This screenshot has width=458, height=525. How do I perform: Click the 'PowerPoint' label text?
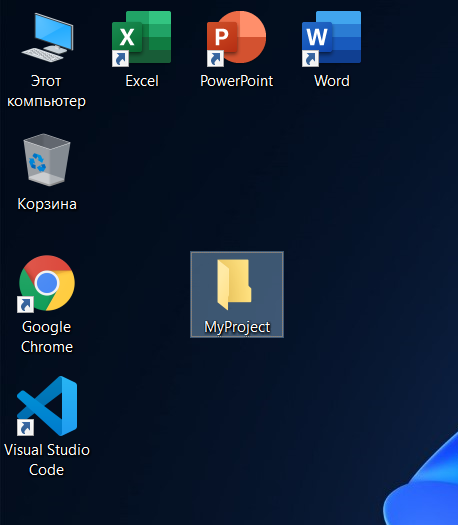[x=236, y=81]
